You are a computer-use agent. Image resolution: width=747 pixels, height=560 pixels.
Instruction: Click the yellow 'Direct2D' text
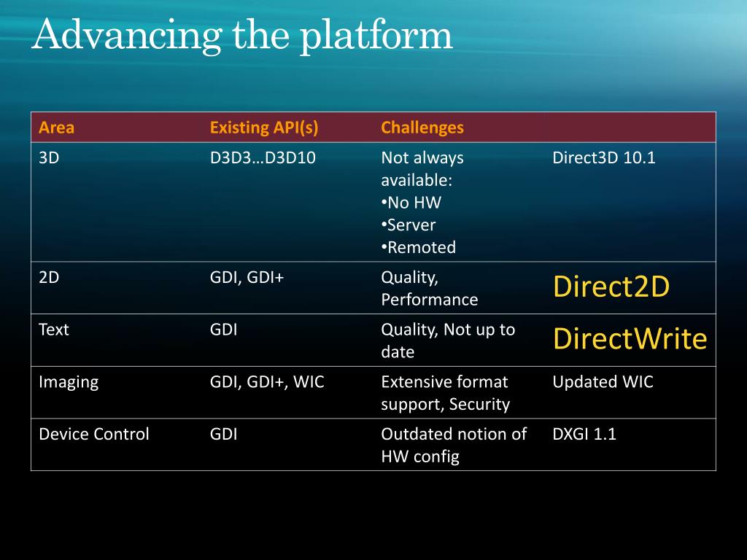pos(611,287)
